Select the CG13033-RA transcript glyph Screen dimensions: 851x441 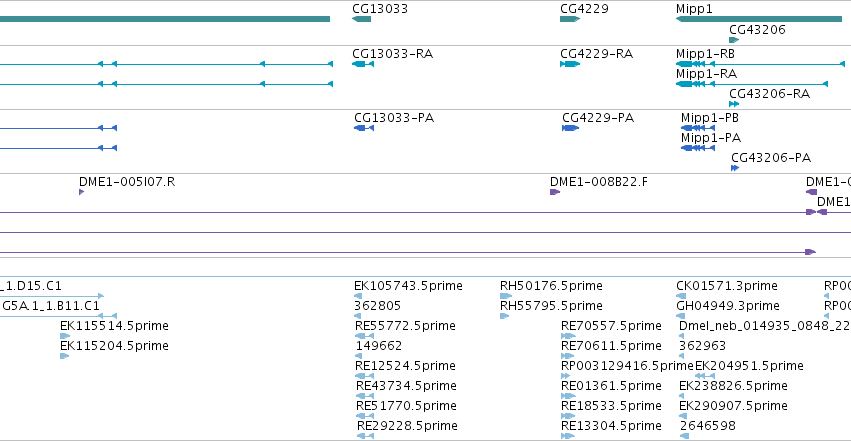363,64
